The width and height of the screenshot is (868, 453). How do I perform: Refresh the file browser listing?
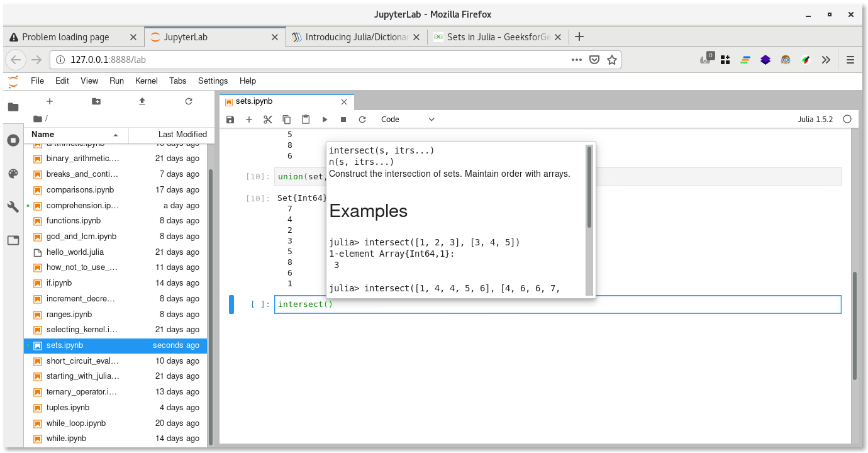point(188,101)
